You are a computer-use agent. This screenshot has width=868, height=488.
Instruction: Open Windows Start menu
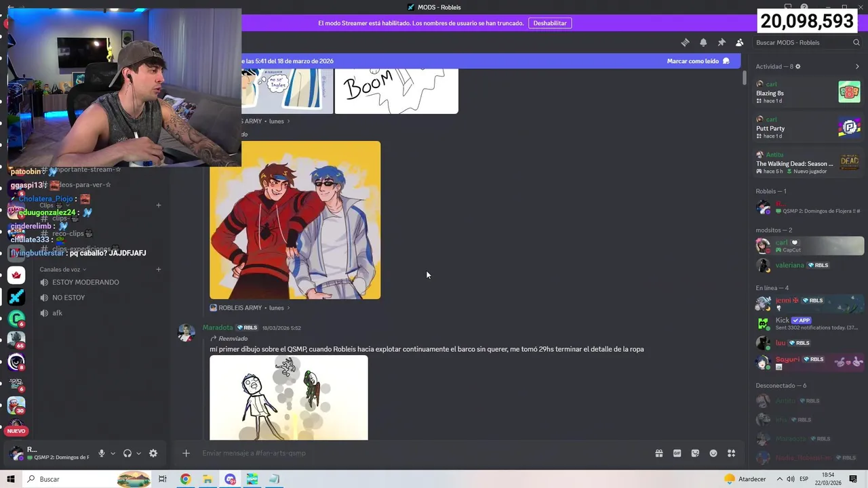pos(11,479)
